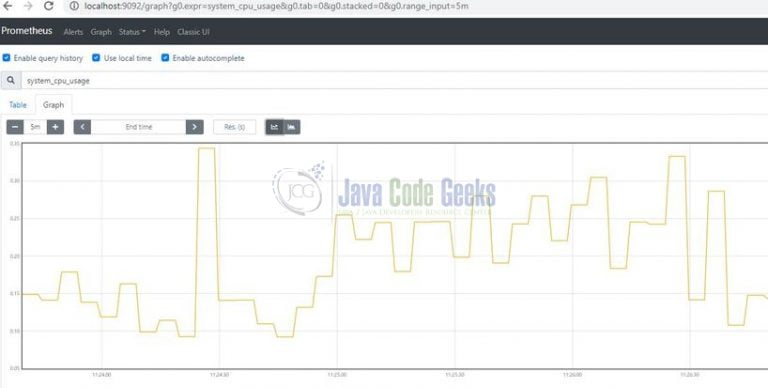This screenshot has width=768, height=388.
Task: Move end time forward with right chevron
Action: [x=194, y=127]
